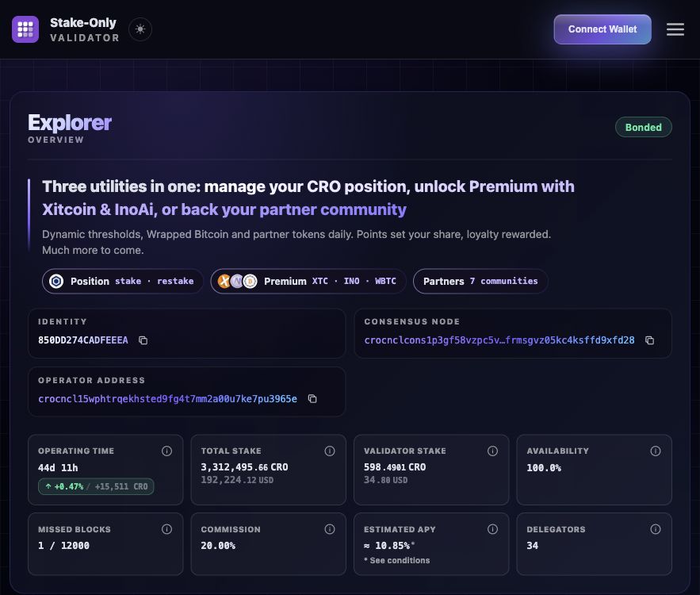Screen dimensions: 700x595
Task: Click the Xitcoin orange token icon
Action: point(224,281)
